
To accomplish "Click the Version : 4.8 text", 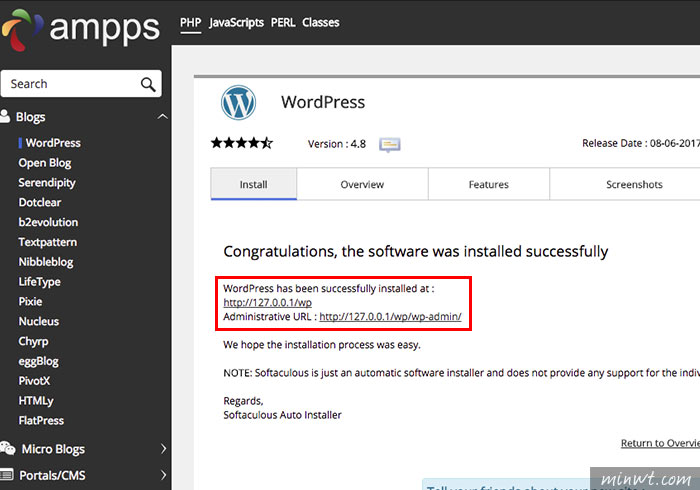I will pos(337,144).
